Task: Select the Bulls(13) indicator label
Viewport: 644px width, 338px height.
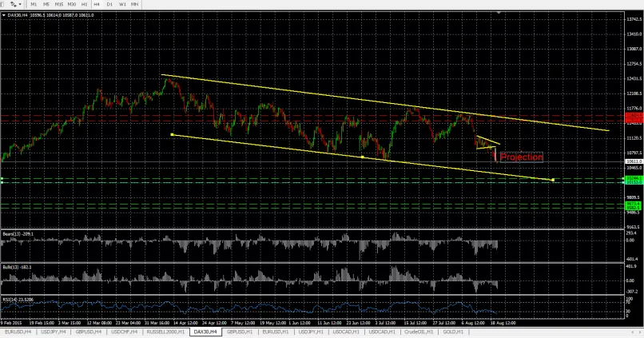Action: tap(18, 268)
